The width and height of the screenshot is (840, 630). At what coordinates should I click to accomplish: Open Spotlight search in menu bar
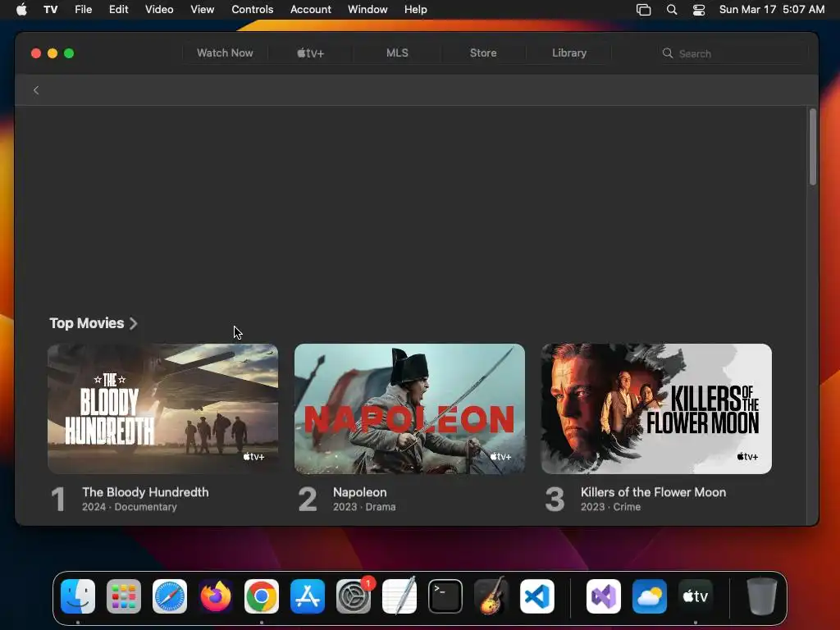click(671, 9)
